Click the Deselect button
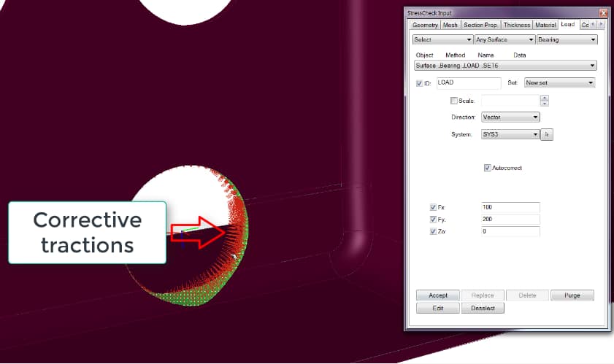 (483, 308)
